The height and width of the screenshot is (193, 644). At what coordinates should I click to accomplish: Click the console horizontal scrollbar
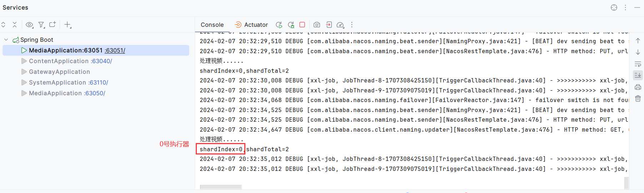point(221,187)
